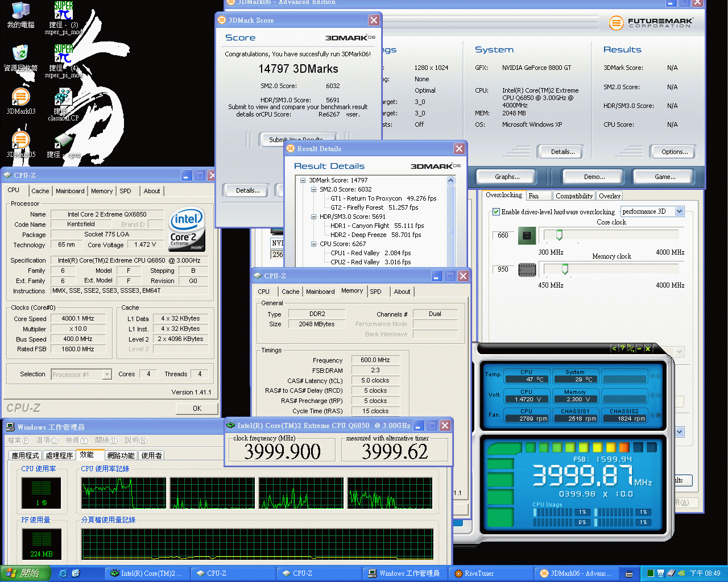The width and height of the screenshot is (728, 582).
Task: Click the GPU core chip icon in RivaTuner
Action: 527,235
